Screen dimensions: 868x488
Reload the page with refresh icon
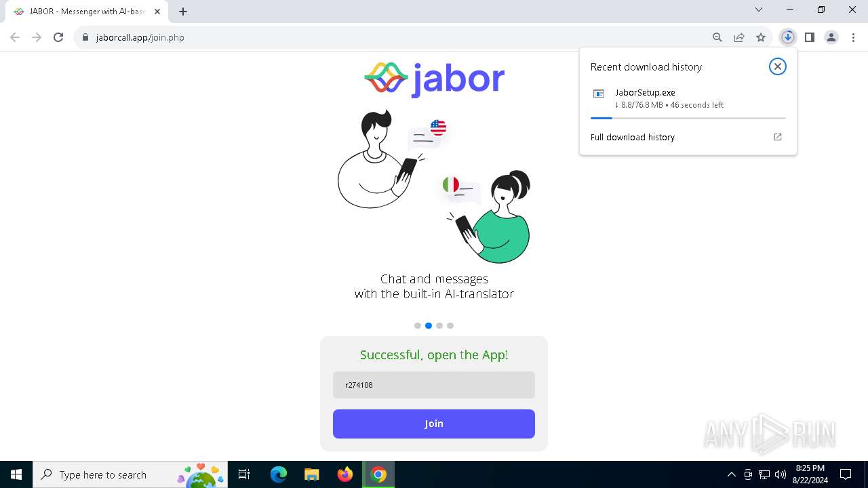tap(58, 37)
